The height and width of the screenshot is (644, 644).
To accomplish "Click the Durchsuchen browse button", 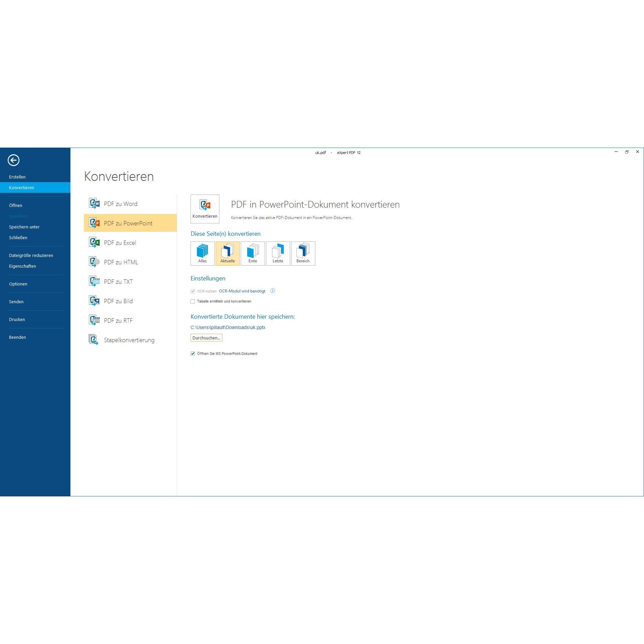I will 206,338.
